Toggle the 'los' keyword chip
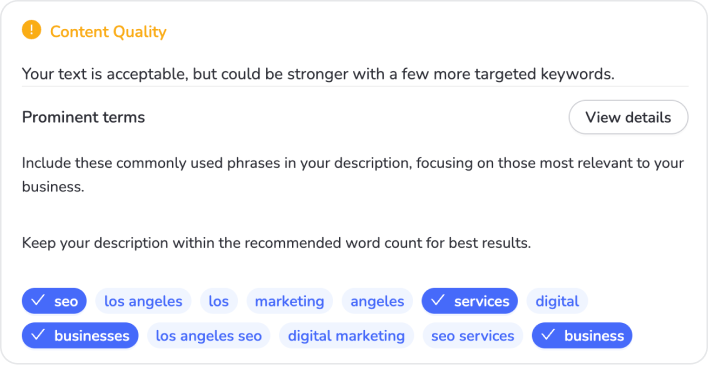 pos(219,301)
